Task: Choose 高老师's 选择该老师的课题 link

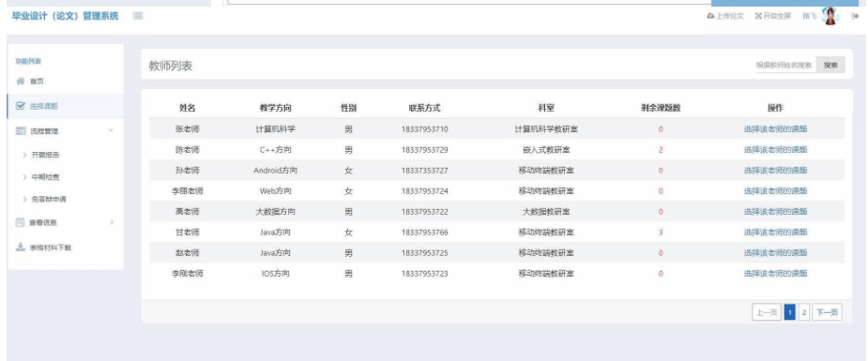Action: (775, 212)
